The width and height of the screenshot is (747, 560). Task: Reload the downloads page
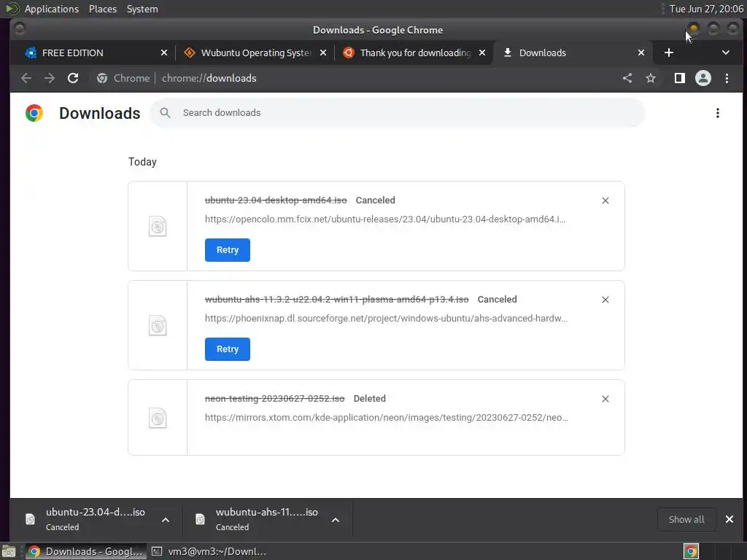73,78
